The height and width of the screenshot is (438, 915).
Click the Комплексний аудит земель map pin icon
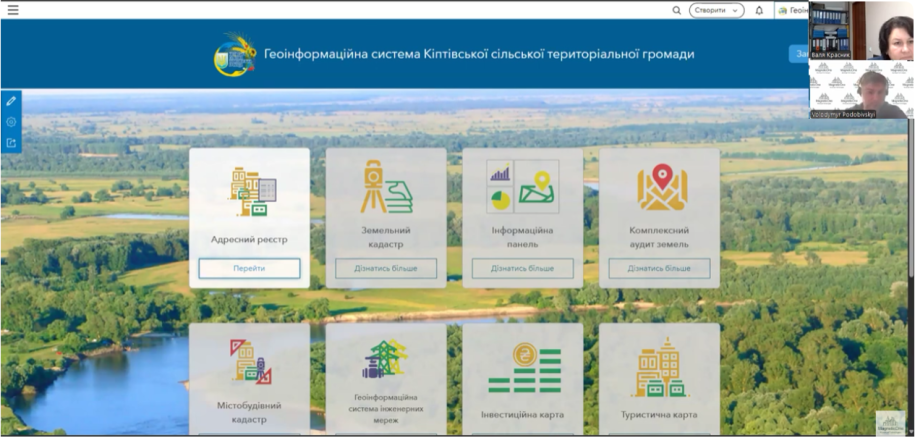coord(659,187)
